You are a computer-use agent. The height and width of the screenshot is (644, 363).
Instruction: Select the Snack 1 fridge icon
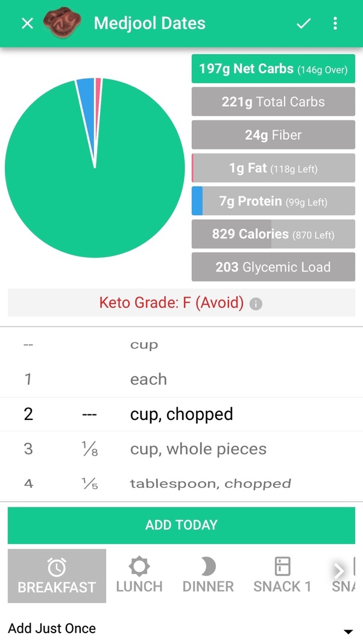click(x=282, y=566)
